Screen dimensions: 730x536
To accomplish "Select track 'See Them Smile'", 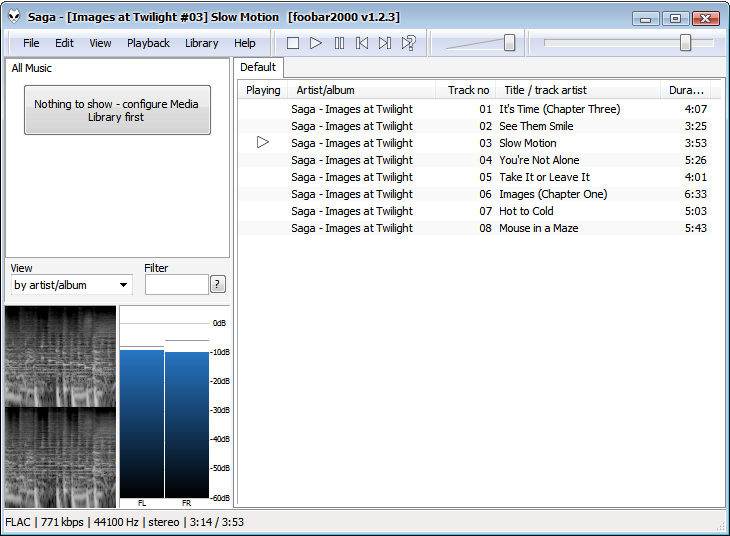I will pos(475,126).
